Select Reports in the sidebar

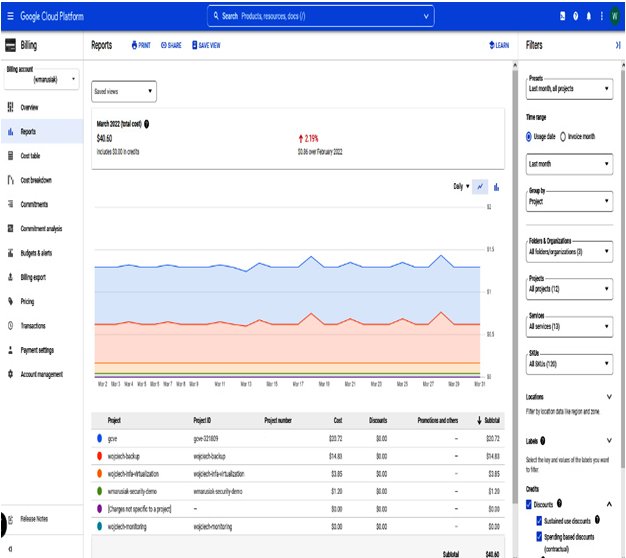pyautogui.click(x=42, y=131)
